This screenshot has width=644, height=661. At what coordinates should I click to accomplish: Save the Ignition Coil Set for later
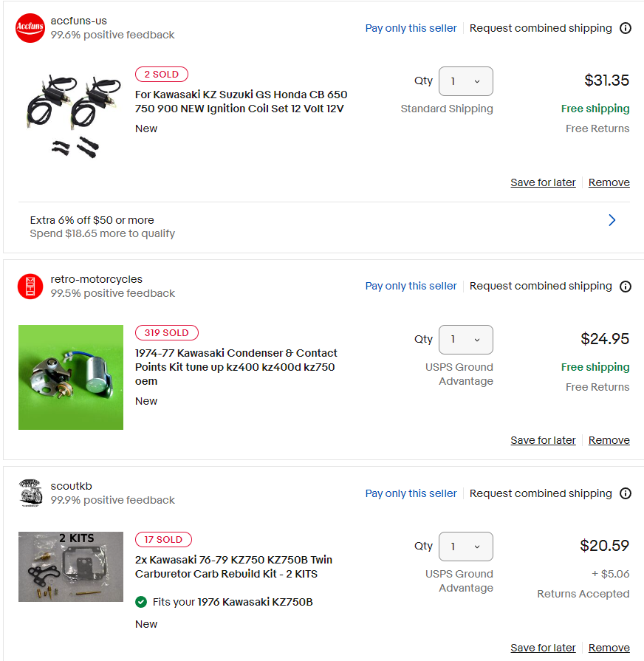point(543,182)
